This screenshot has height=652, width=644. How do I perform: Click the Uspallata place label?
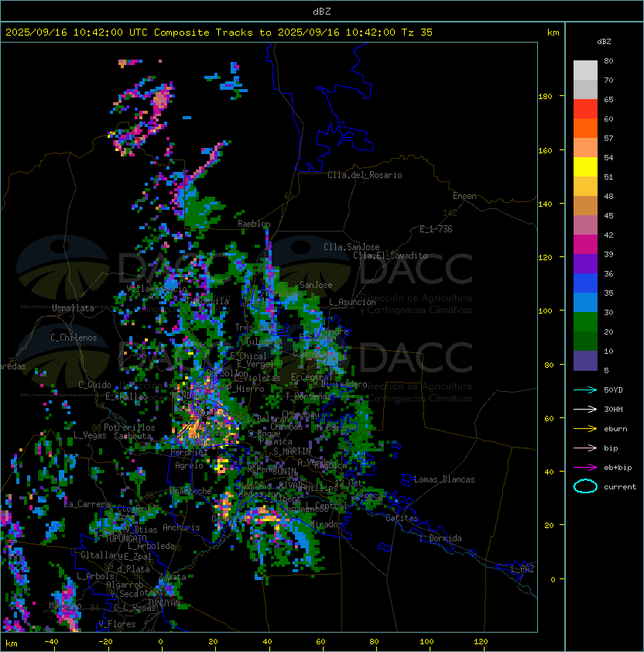point(73,308)
